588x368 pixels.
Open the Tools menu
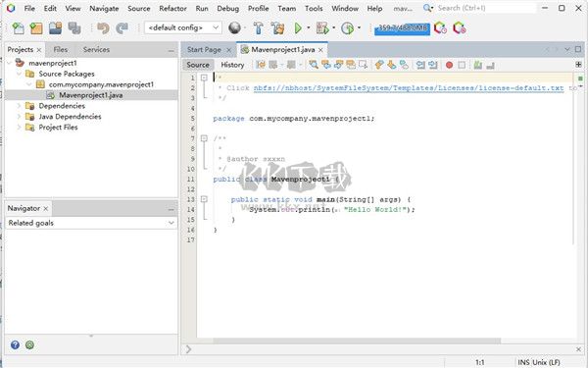coord(314,8)
